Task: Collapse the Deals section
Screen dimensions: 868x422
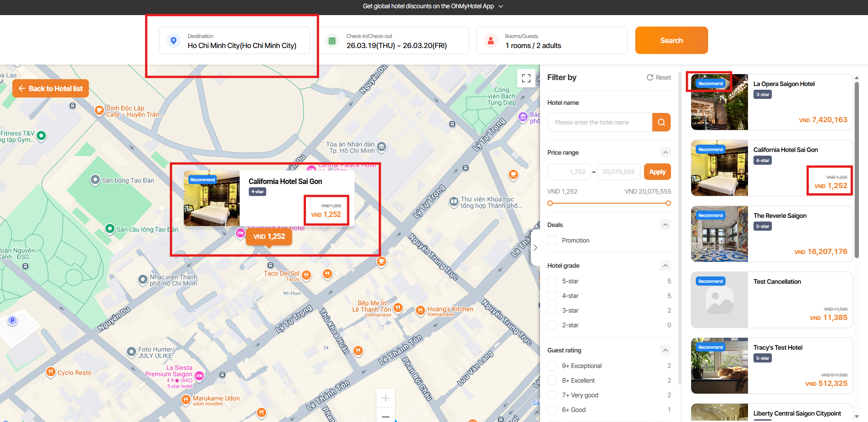Action: point(666,225)
